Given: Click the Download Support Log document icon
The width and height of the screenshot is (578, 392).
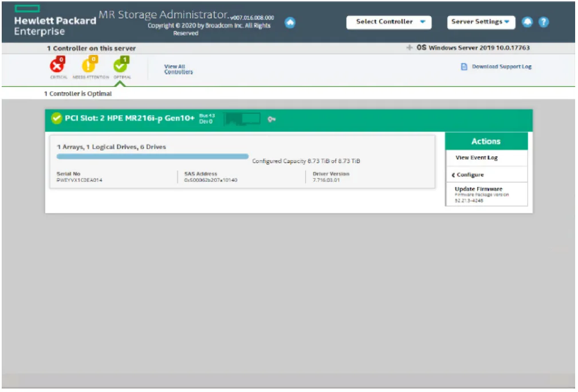Looking at the screenshot, I should coord(464,67).
